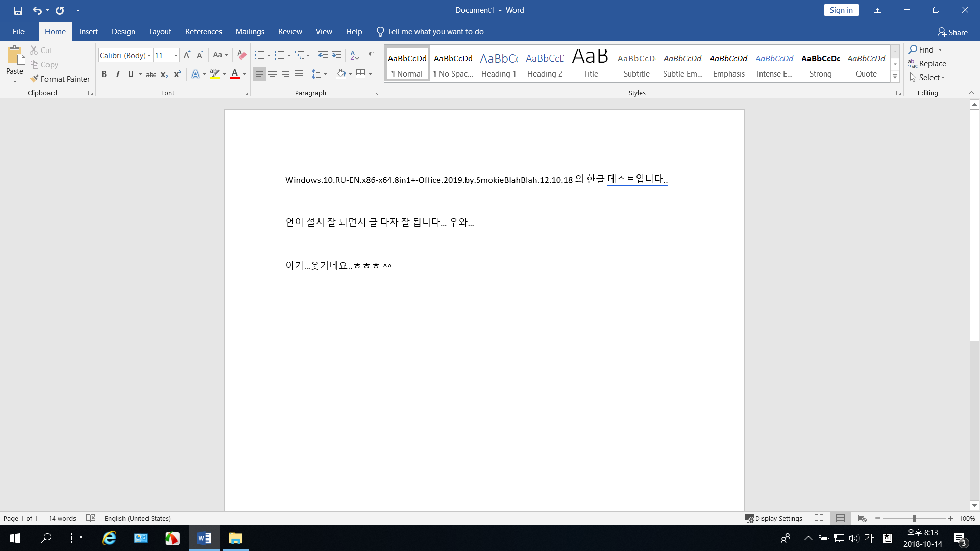
Task: Toggle underline formatting
Action: click(x=131, y=74)
